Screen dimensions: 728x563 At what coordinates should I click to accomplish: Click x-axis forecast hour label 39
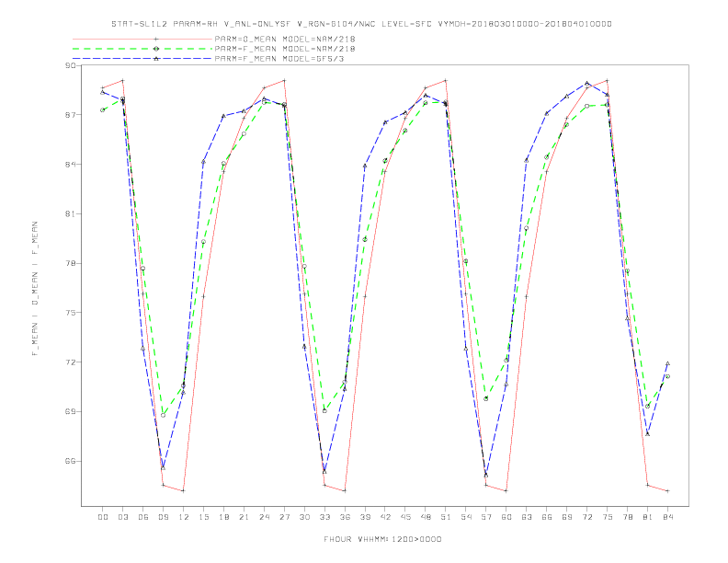[365, 517]
